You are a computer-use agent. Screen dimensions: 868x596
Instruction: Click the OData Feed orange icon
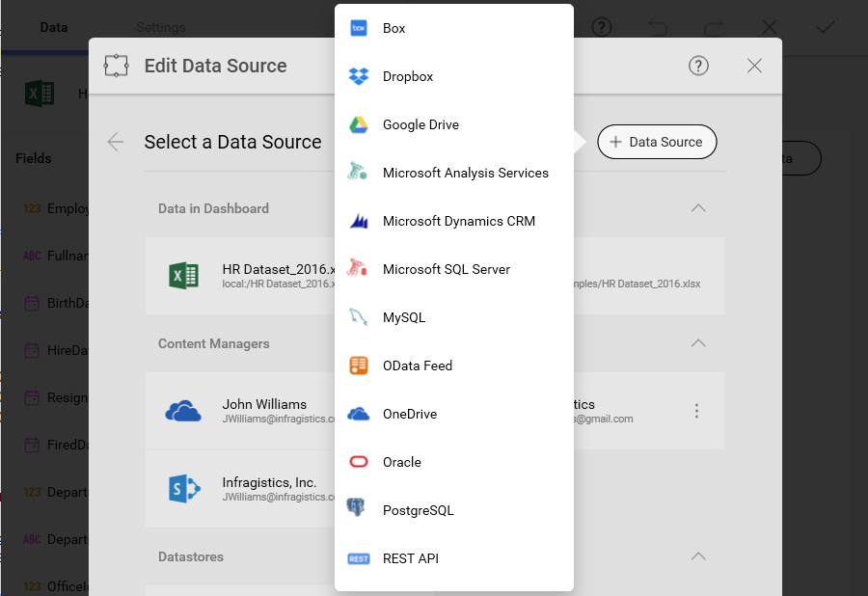[359, 366]
